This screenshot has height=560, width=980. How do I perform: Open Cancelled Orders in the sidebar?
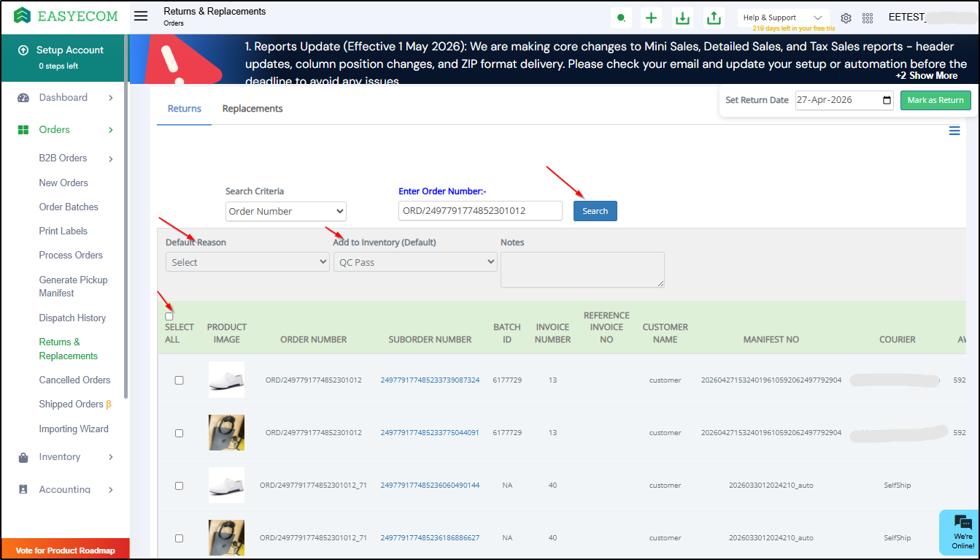click(x=74, y=380)
